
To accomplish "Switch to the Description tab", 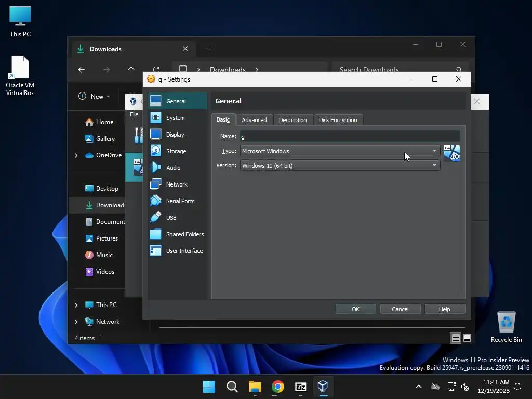I will coord(293,120).
